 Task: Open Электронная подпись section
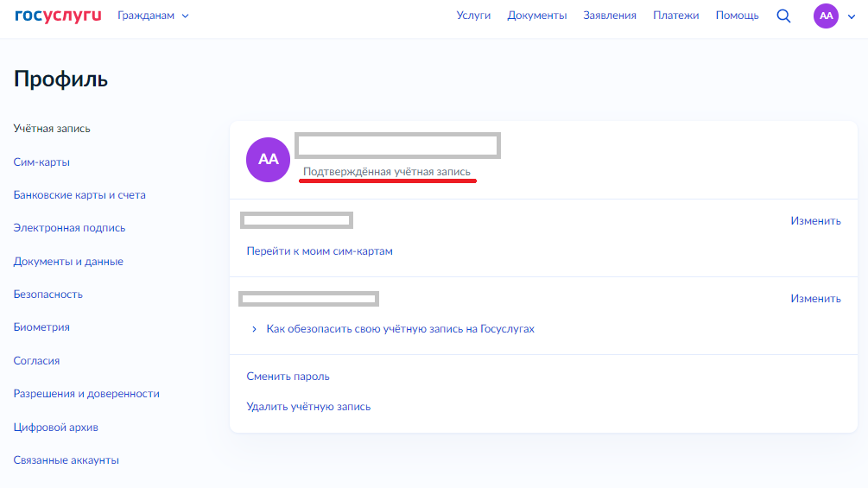tap(69, 228)
